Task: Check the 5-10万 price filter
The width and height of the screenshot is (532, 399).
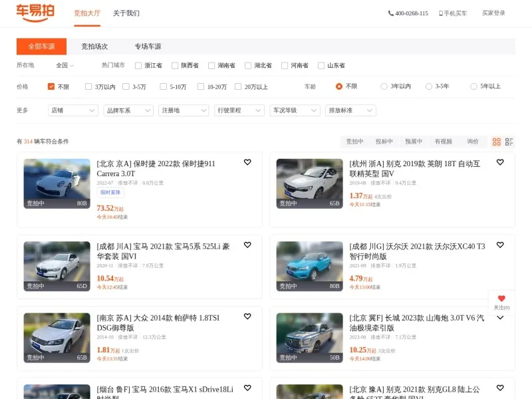Action: click(x=163, y=86)
